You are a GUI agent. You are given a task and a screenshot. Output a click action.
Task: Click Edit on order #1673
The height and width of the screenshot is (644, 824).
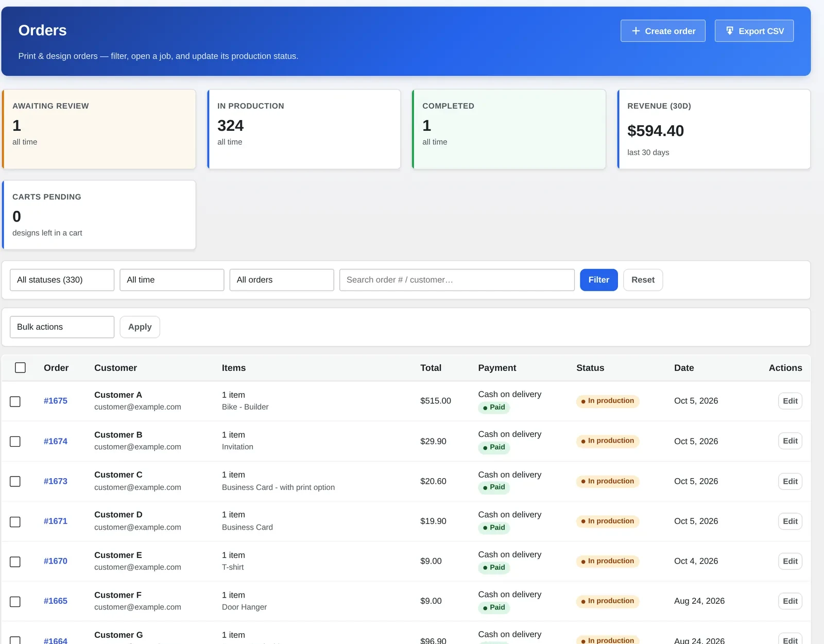pos(790,481)
